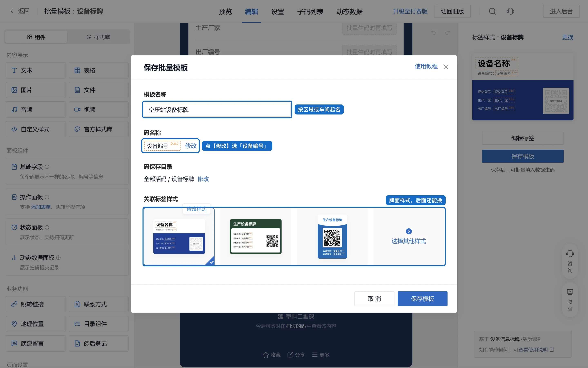Open 自定义样式 custom style component

coord(36,129)
